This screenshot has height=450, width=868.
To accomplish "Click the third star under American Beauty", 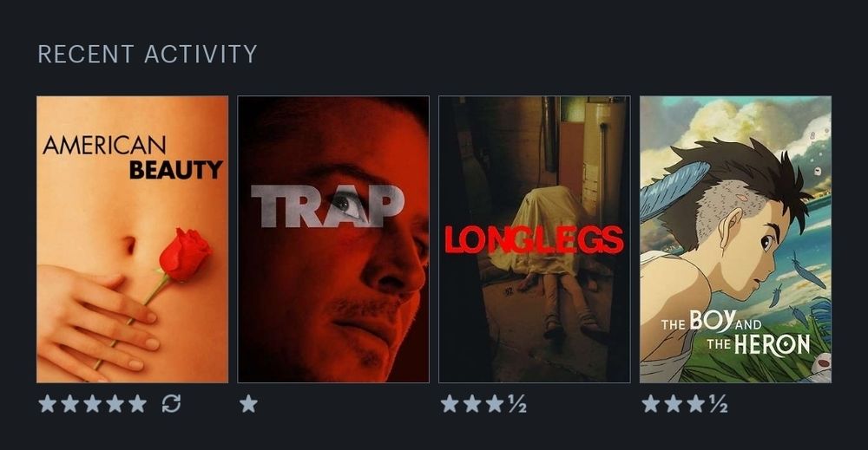I will click(x=93, y=403).
